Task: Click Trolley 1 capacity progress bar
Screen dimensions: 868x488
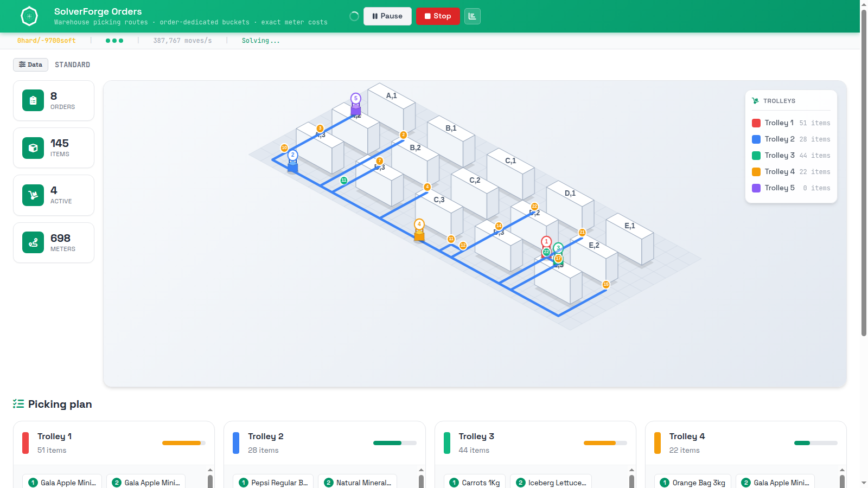Action: point(184,443)
